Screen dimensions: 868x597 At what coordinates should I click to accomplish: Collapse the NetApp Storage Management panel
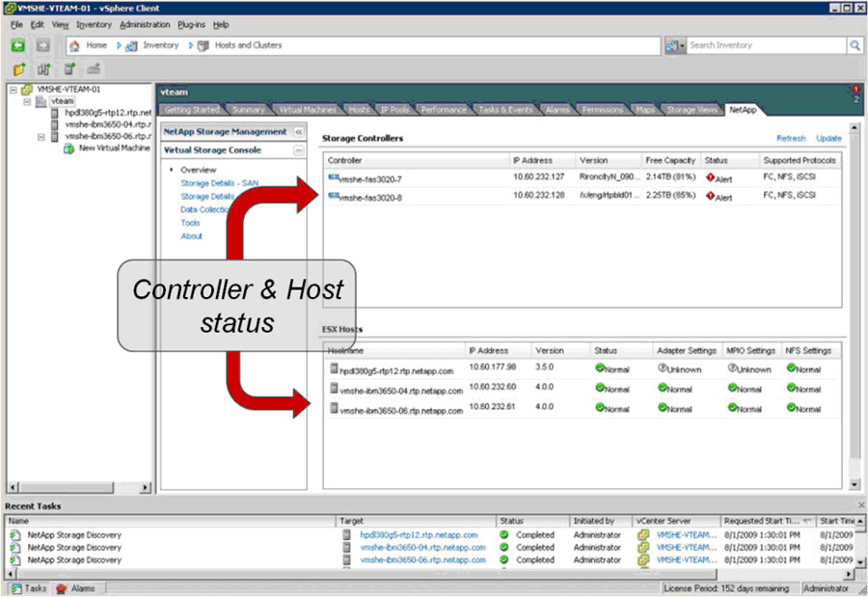pyautogui.click(x=298, y=132)
